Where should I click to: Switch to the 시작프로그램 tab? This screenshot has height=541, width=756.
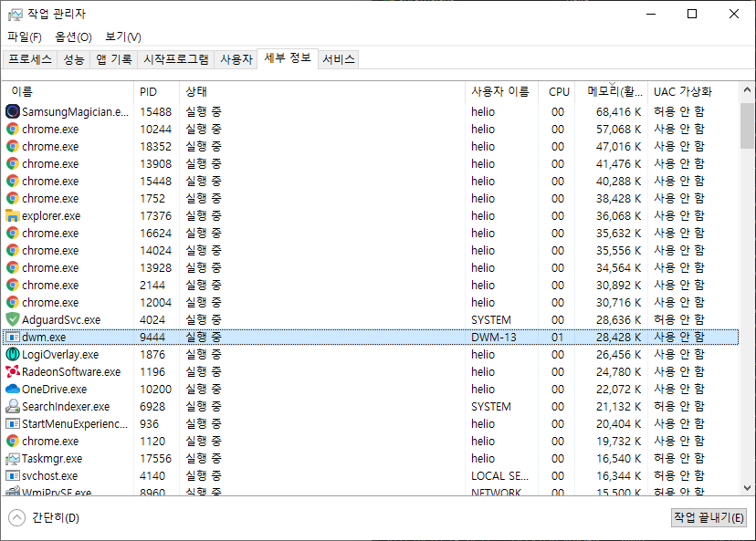pos(176,59)
